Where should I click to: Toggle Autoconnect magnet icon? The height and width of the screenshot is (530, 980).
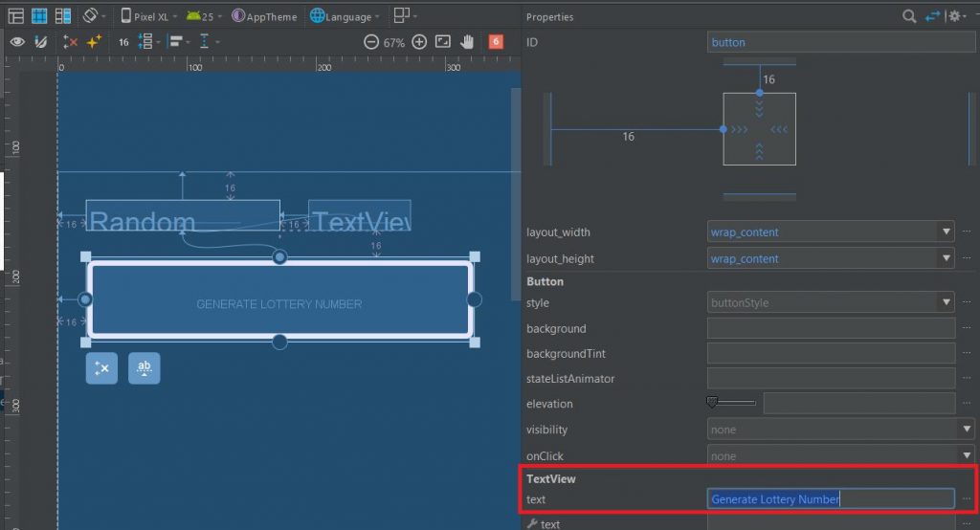tap(40, 42)
